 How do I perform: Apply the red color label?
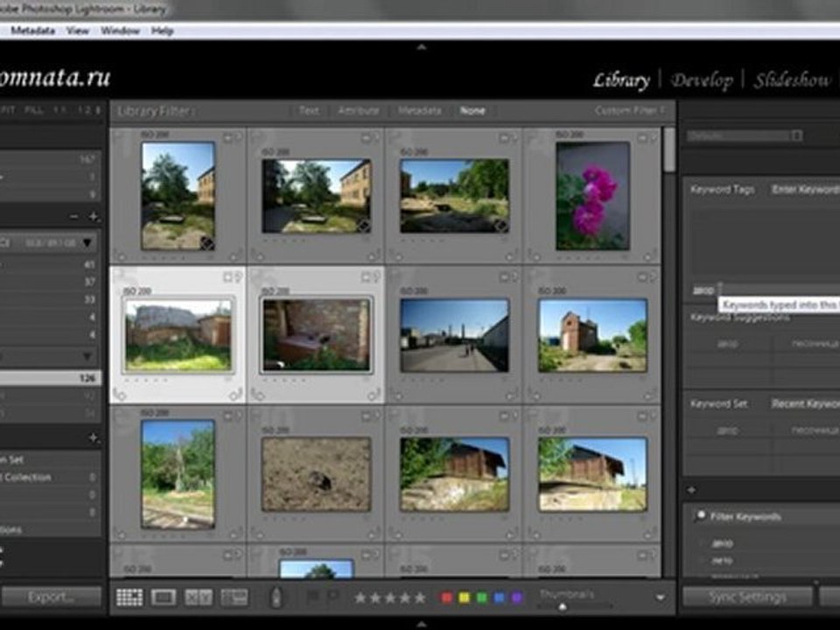pos(446,598)
